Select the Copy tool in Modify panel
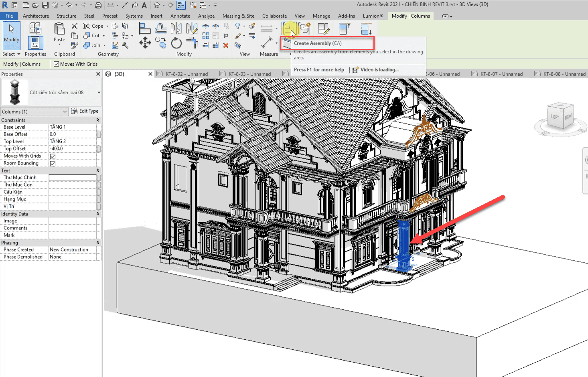The image size is (588, 377). coord(161,43)
